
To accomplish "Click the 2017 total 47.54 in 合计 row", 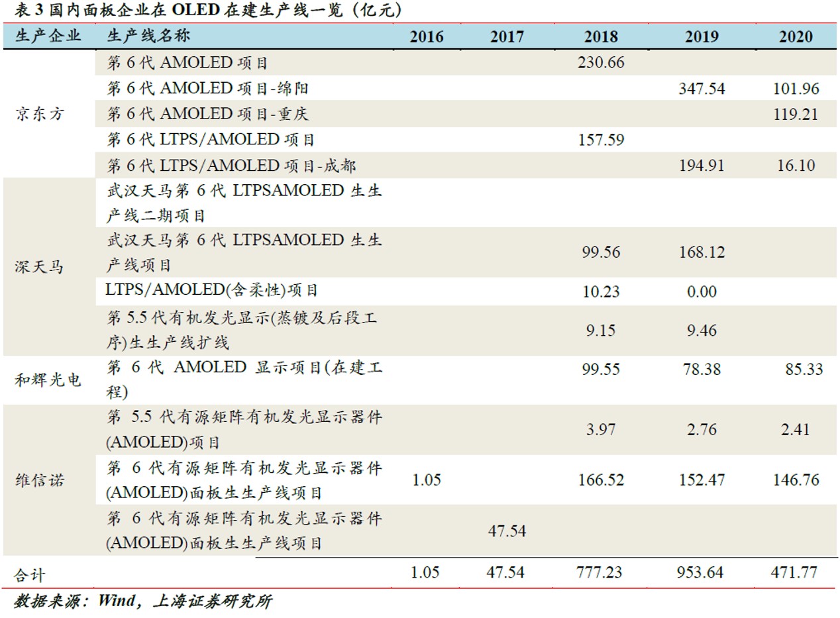I will click(505, 572).
